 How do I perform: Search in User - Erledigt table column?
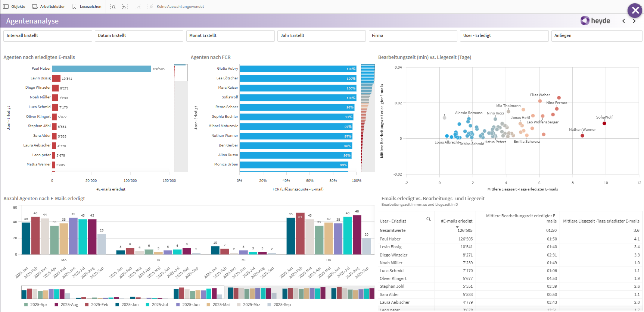(x=428, y=219)
